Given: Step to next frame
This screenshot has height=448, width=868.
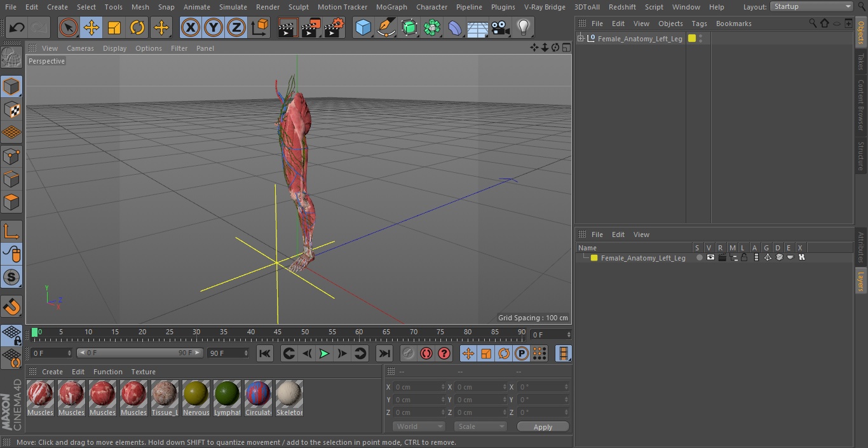Looking at the screenshot, I should 342,353.
